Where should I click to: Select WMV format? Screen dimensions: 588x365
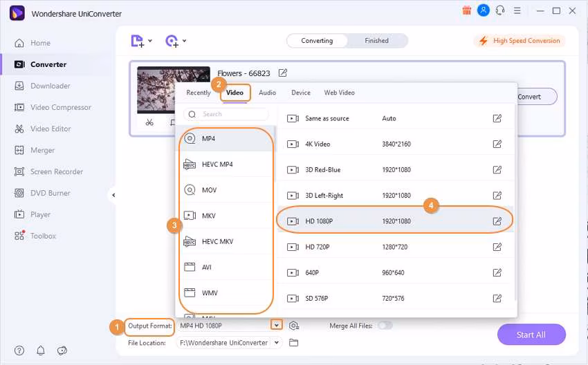pyautogui.click(x=226, y=292)
